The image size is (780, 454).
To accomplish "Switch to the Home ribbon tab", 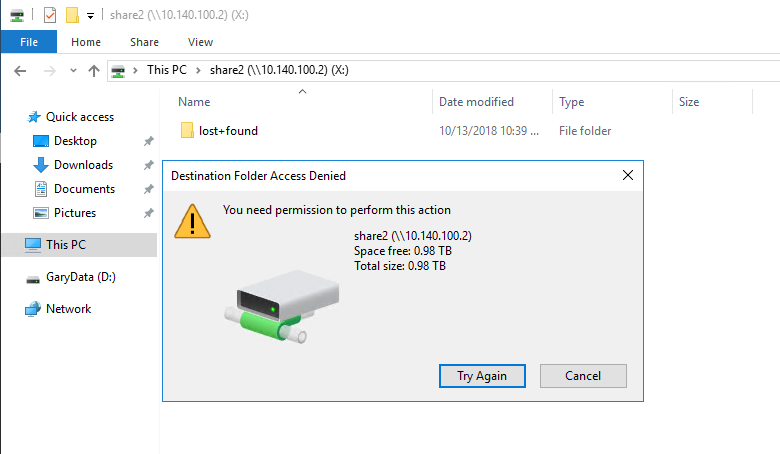I will 86,42.
